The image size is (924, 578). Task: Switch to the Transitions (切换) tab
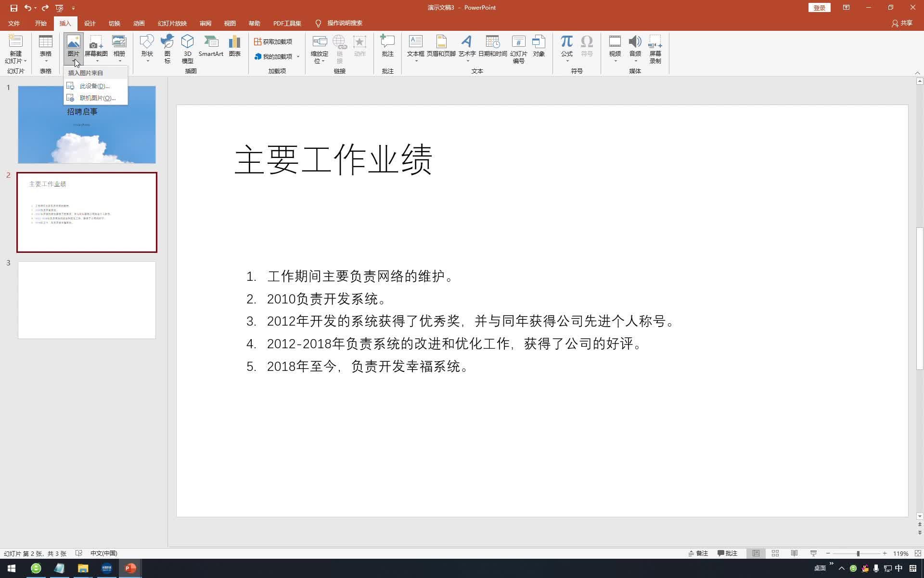click(114, 23)
